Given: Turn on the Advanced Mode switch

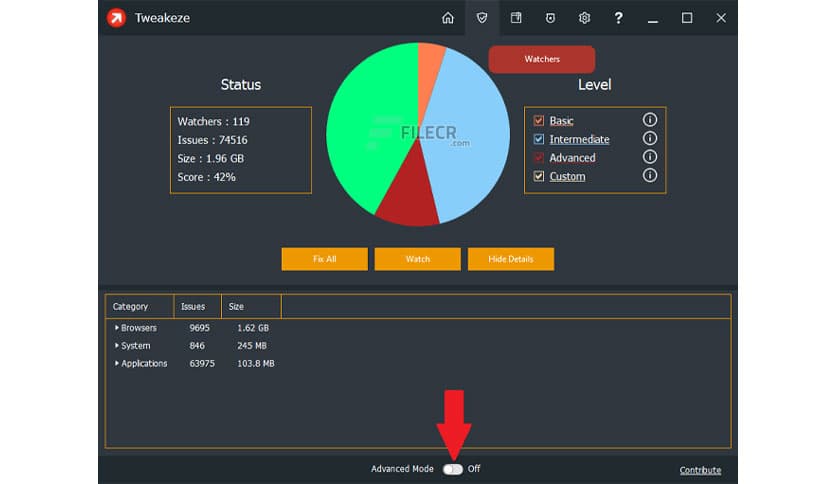Looking at the screenshot, I should point(453,469).
